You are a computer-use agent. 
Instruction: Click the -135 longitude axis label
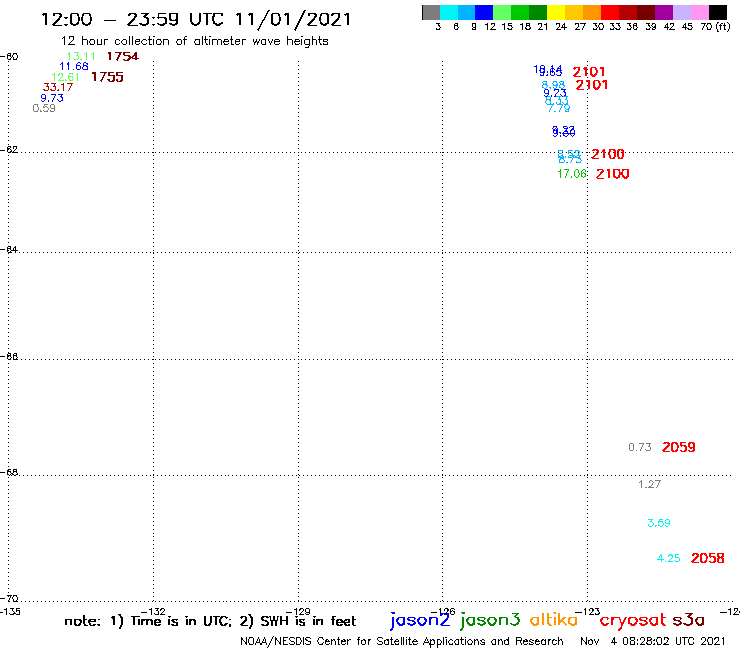point(10,612)
